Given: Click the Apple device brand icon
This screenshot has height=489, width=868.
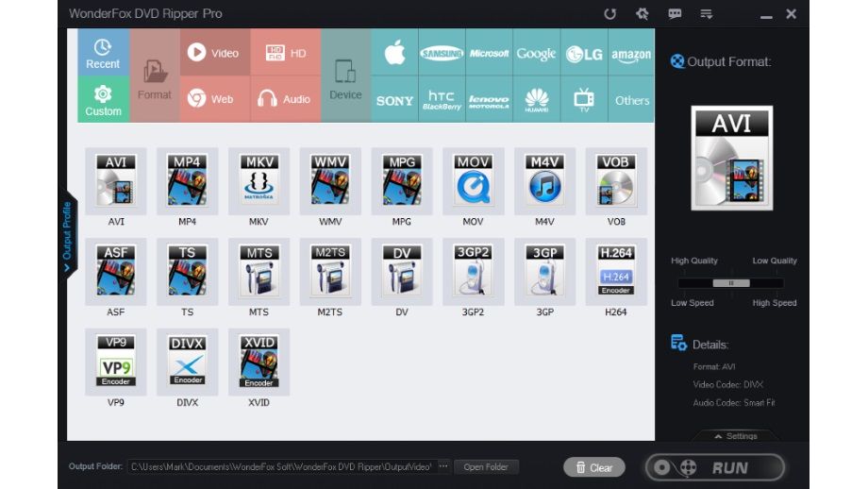Looking at the screenshot, I should point(394,53).
